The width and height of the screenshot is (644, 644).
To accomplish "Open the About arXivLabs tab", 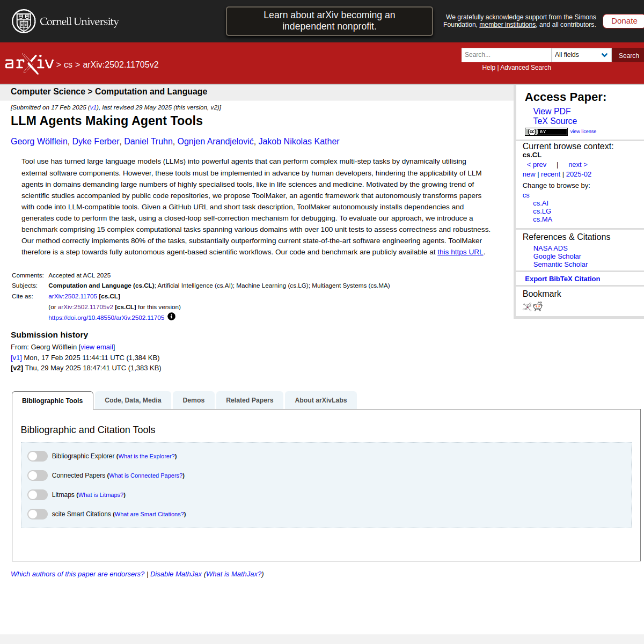I will click(321, 400).
